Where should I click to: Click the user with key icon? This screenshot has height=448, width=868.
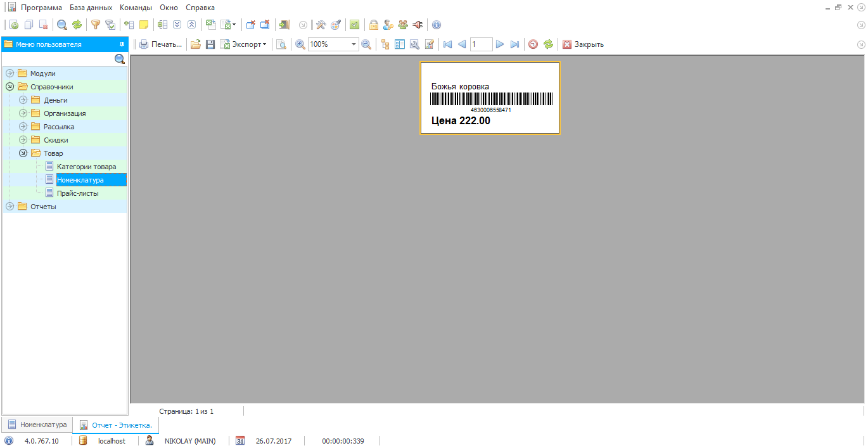tap(388, 25)
